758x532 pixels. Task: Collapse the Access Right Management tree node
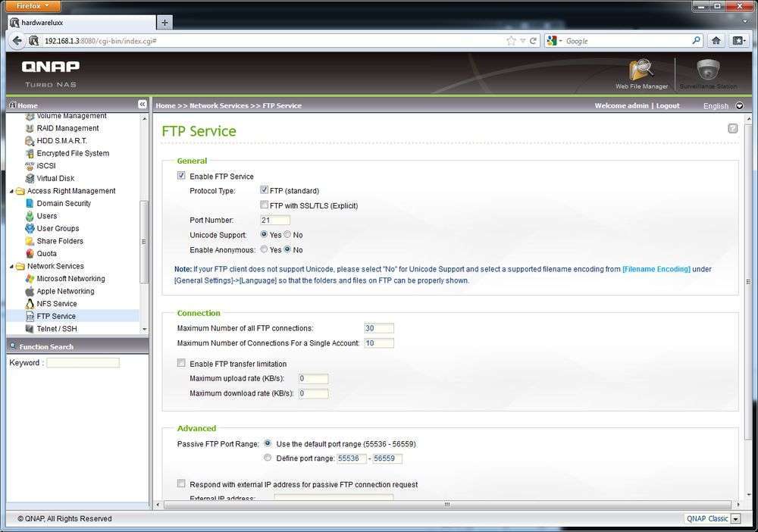pos(11,191)
